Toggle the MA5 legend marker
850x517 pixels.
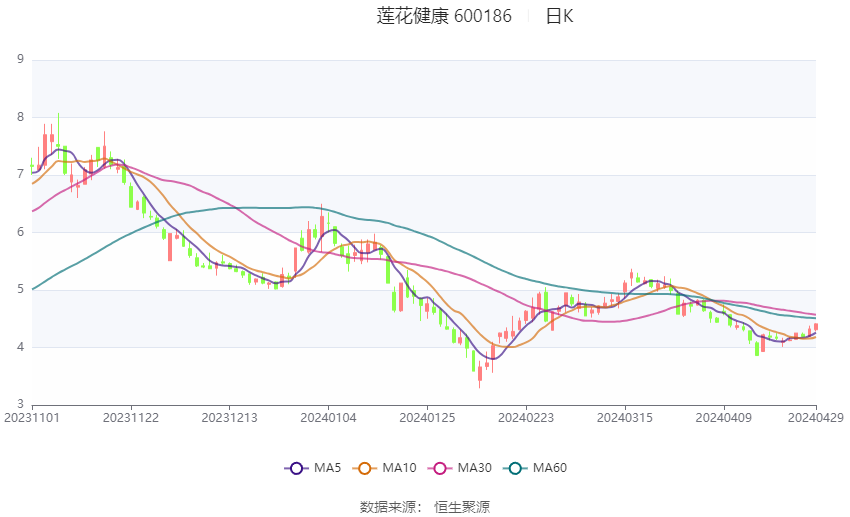click(x=296, y=468)
